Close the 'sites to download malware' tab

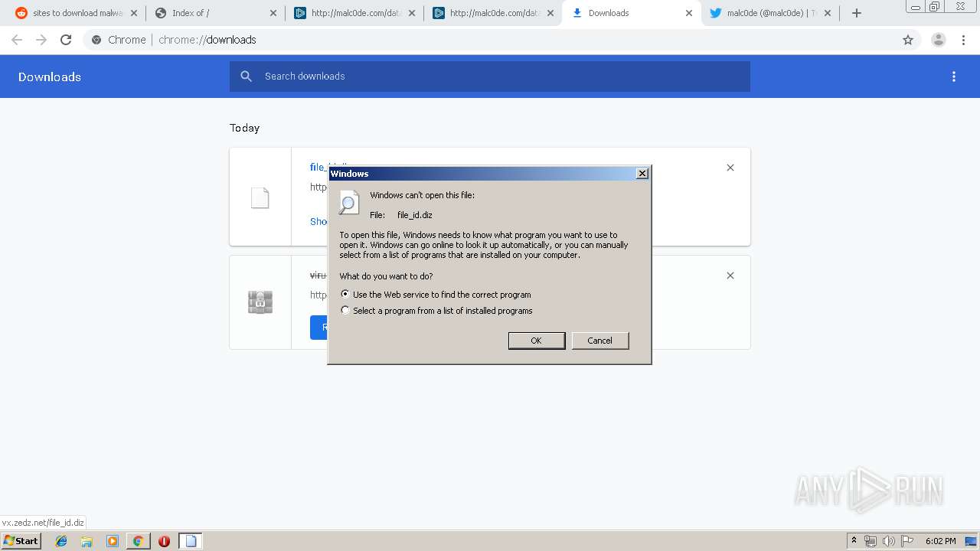134,13
